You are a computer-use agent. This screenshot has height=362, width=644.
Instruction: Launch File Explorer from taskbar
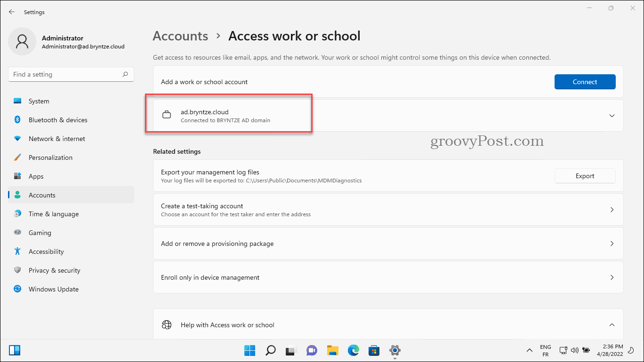click(333, 350)
